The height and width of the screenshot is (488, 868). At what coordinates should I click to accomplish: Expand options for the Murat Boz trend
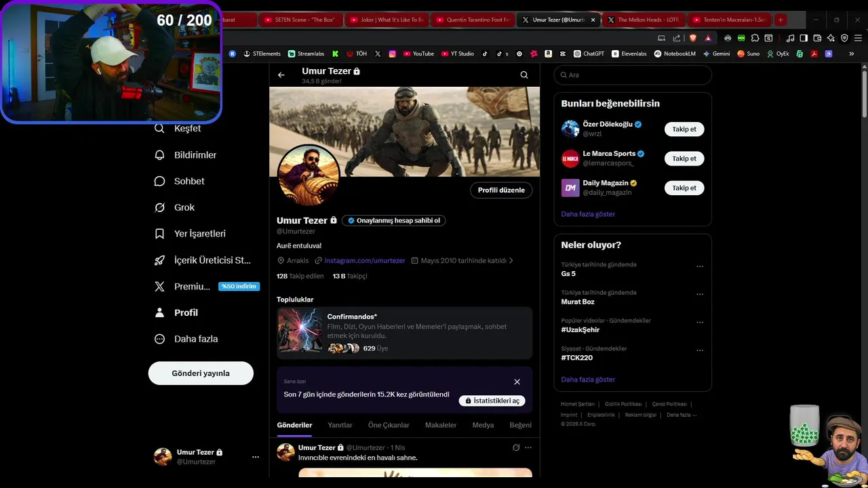(700, 294)
